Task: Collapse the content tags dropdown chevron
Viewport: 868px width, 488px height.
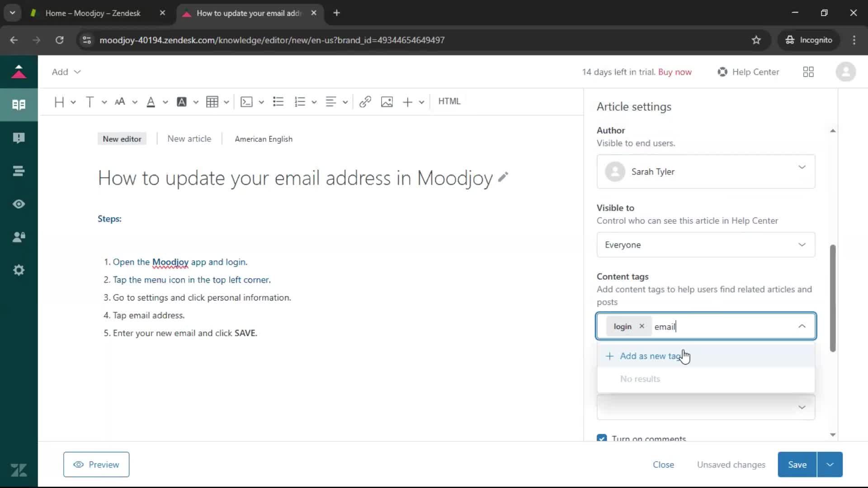Action: pos(802,326)
